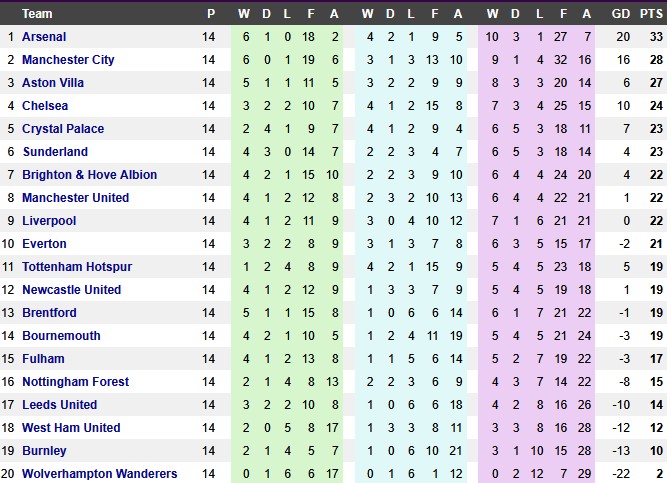Open the Leeds United link
The width and height of the screenshot is (670, 483).
(60, 404)
